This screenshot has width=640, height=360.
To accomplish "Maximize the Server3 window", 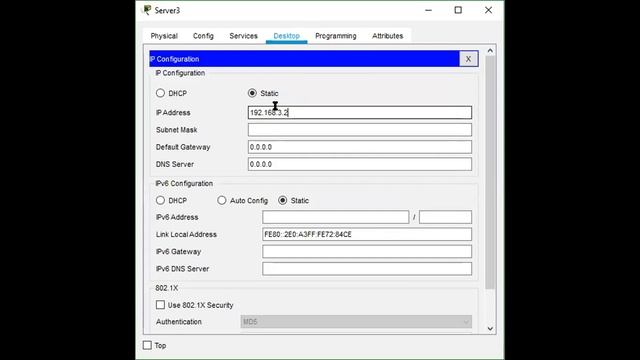I will [458, 10].
